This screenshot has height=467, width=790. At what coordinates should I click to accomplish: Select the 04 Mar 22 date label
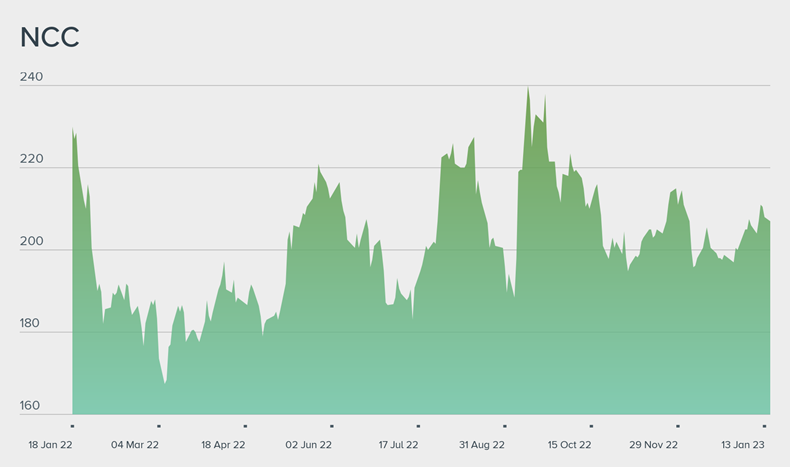135,444
